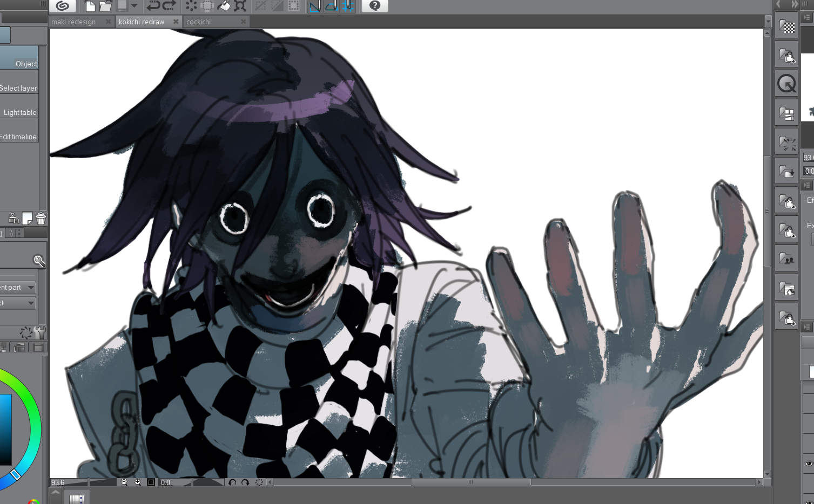Zoom out using the magnifier minus icon
Screen dimensions: 814x504
tap(124, 482)
